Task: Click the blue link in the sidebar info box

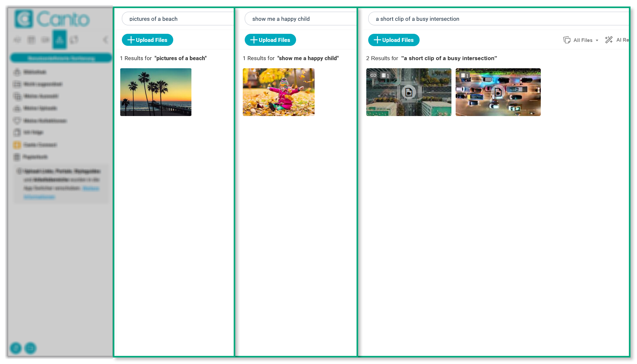Action: click(62, 192)
